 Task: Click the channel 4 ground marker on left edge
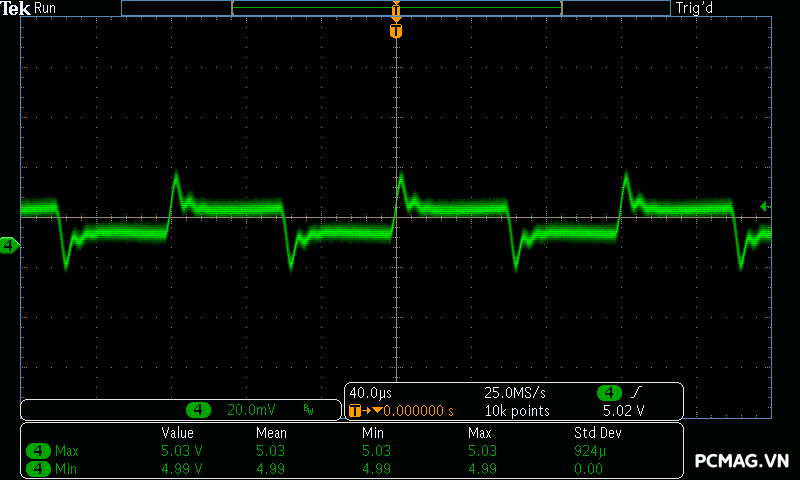coord(9,245)
